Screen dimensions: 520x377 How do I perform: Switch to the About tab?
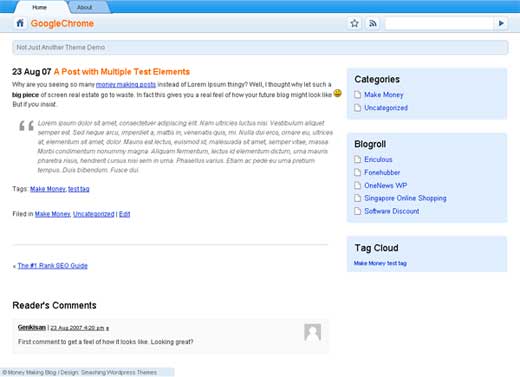84,7
